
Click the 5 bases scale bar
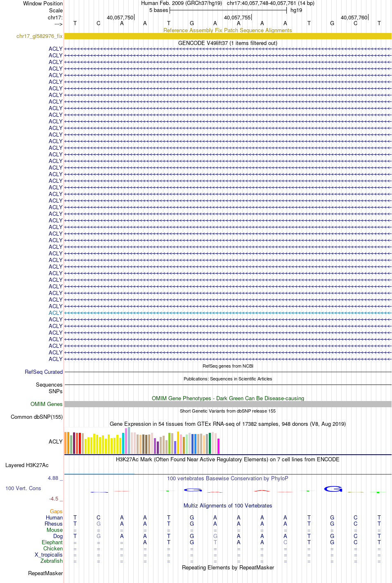pos(228,10)
